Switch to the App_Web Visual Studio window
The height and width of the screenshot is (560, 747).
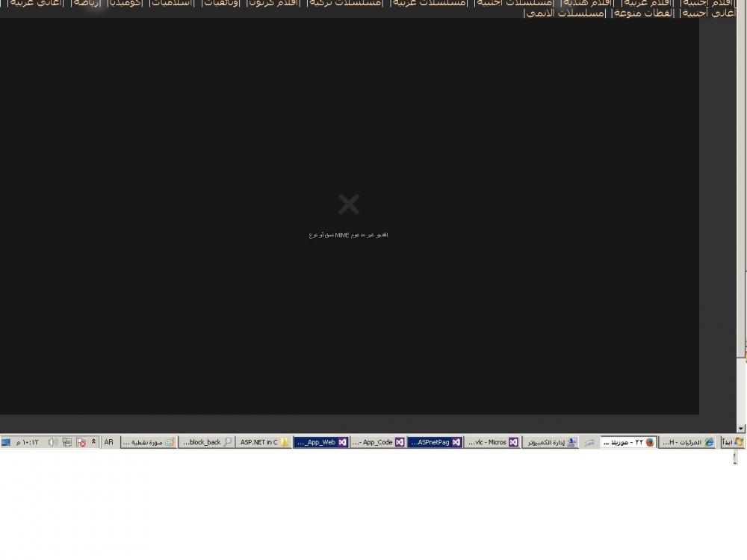click(x=321, y=442)
